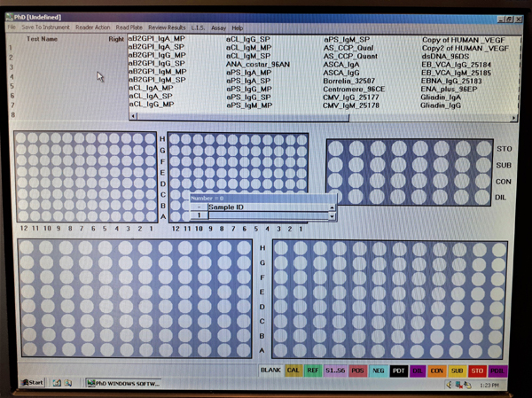Click the Windows Start button
Viewport: 532px width, 398px height.
pos(34,383)
